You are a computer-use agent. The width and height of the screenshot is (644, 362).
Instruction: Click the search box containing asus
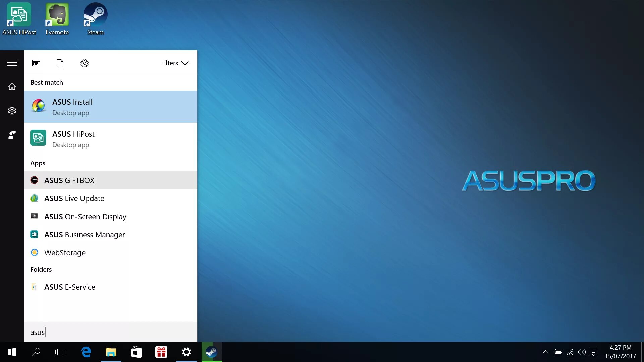111,332
